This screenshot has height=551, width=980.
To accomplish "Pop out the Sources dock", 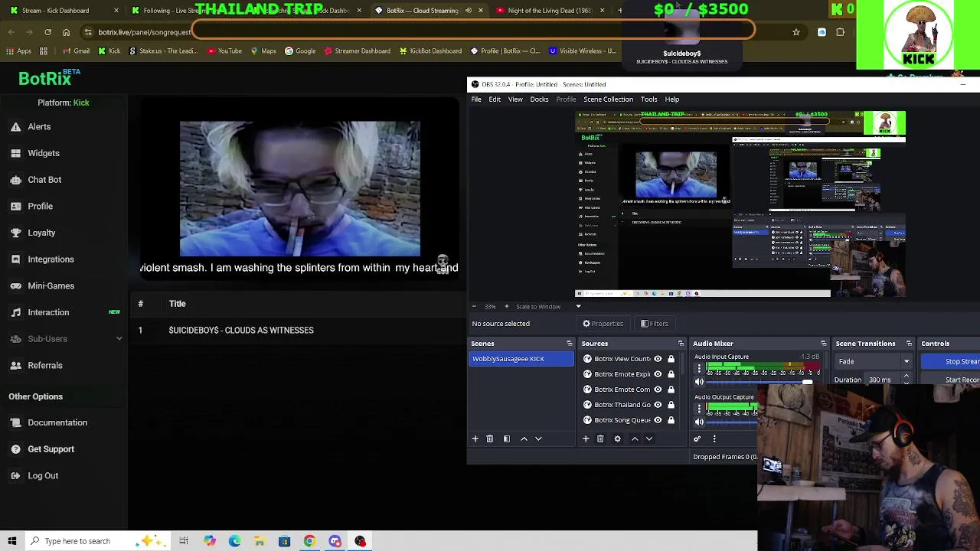I will pos(681,344).
